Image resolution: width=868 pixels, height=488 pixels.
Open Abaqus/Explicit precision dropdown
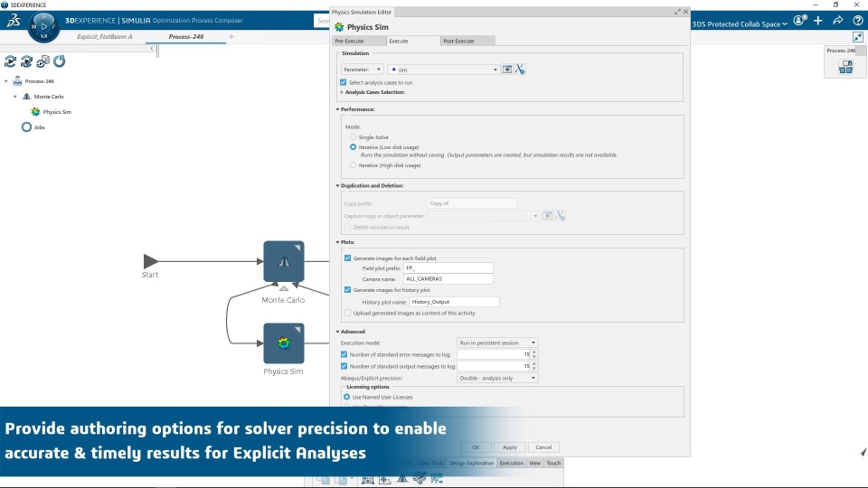click(497, 378)
